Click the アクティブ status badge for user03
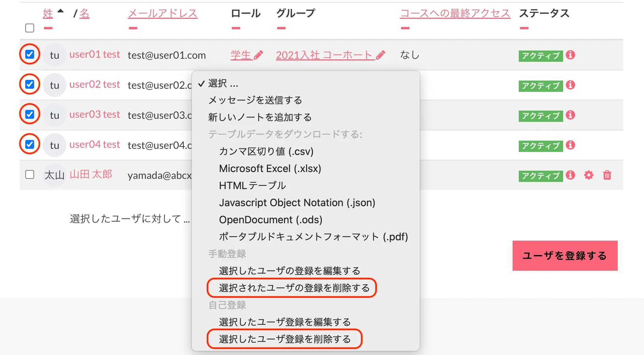The height and width of the screenshot is (355, 644). (541, 116)
